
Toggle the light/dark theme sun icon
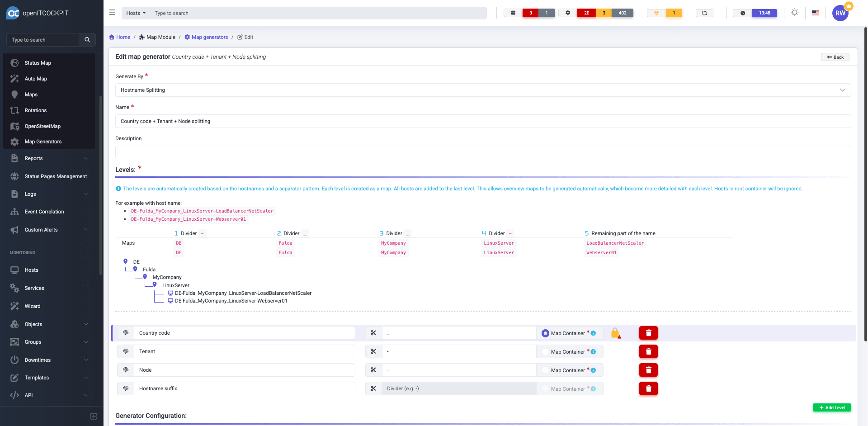coord(794,13)
